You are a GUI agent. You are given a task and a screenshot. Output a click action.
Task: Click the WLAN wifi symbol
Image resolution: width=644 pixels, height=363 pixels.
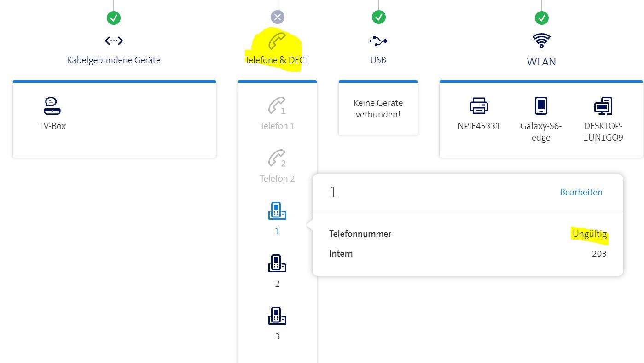541,41
